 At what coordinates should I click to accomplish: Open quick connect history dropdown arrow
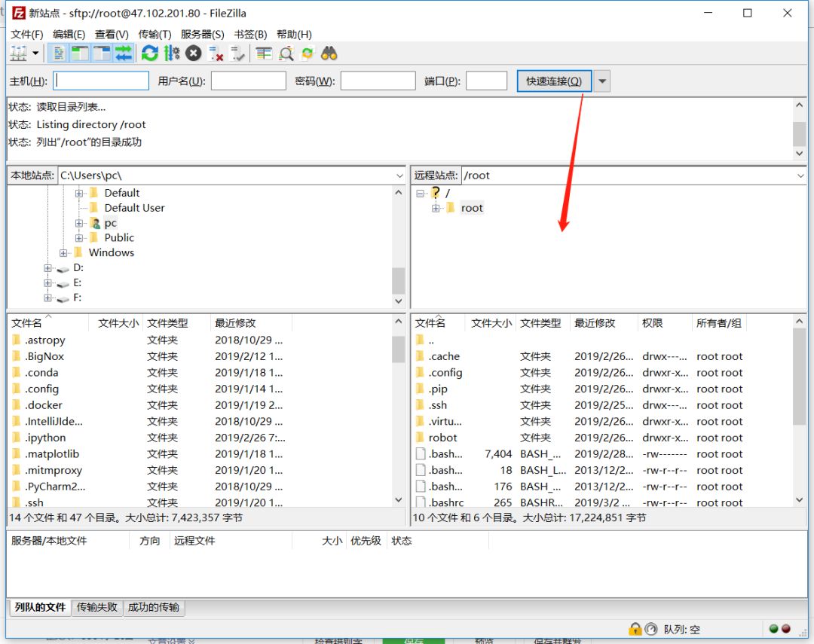[601, 81]
